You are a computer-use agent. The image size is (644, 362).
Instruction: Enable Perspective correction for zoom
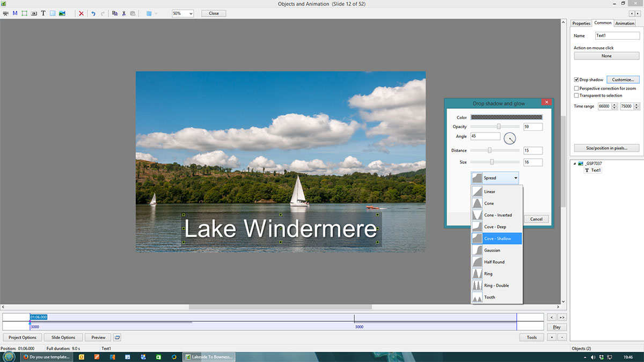tap(576, 88)
